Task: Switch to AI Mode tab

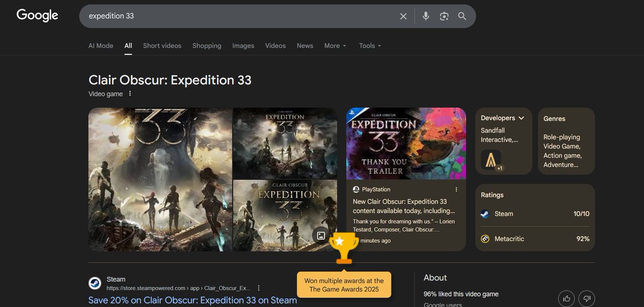Action: (101, 46)
